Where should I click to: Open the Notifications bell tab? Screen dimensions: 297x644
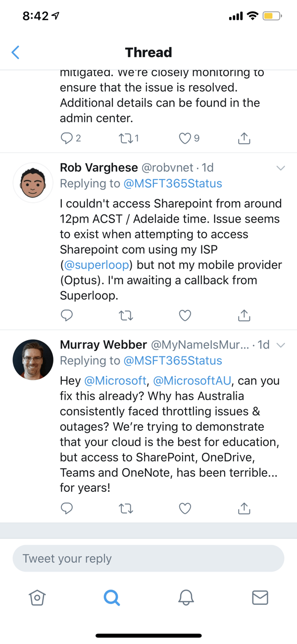pos(186,598)
